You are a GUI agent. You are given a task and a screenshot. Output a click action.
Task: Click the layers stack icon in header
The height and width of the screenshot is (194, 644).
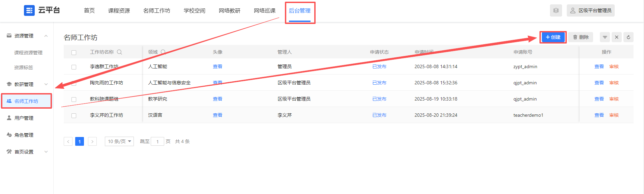tap(556, 10)
